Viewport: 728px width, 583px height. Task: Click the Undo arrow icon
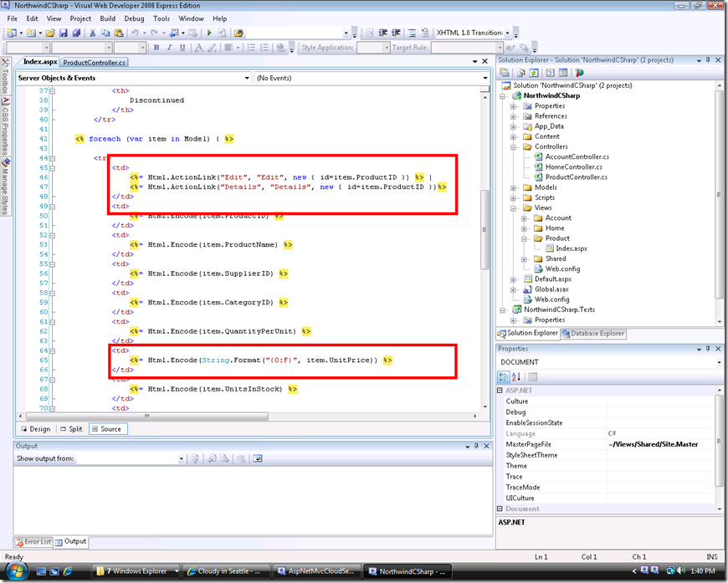[135, 33]
